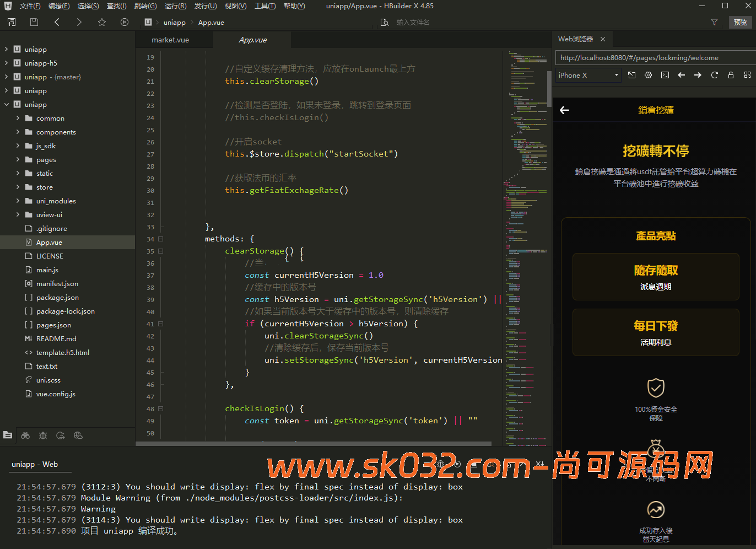This screenshot has width=756, height=549.
Task: Open the browser preview settings gear
Action: coord(649,75)
